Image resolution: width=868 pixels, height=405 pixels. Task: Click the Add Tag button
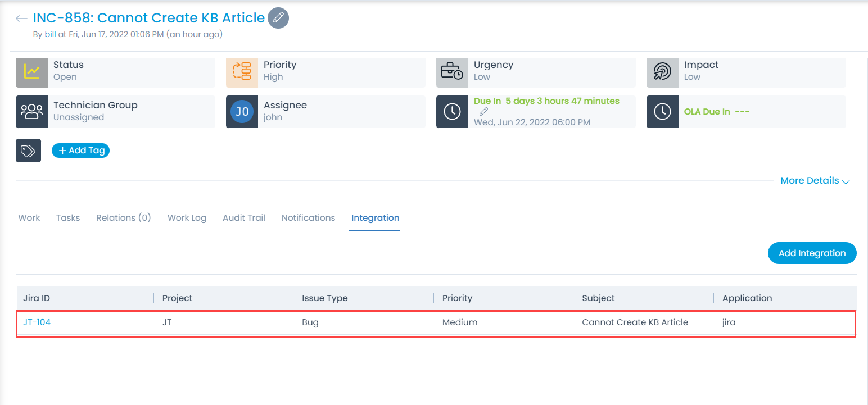(80, 151)
